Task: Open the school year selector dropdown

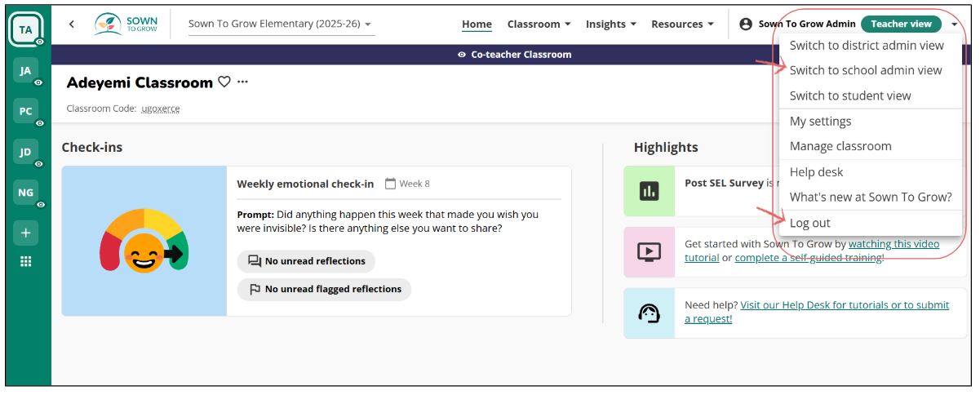Action: (x=282, y=24)
